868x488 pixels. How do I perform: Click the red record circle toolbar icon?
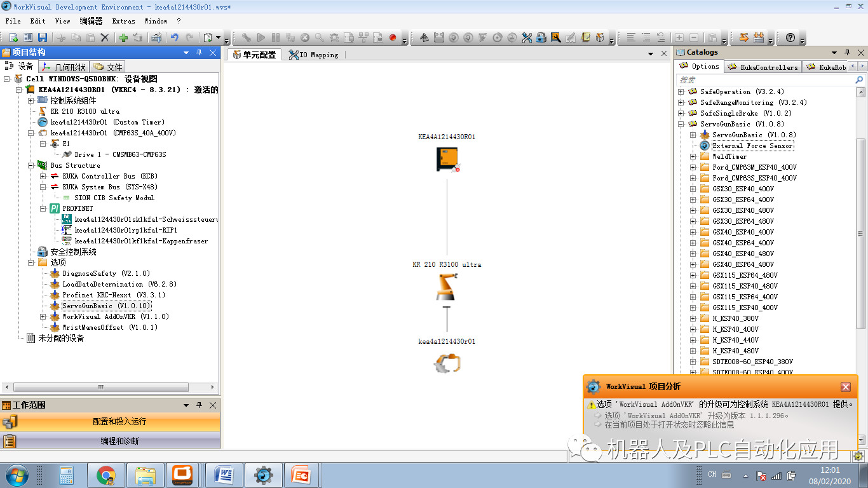coord(393,37)
